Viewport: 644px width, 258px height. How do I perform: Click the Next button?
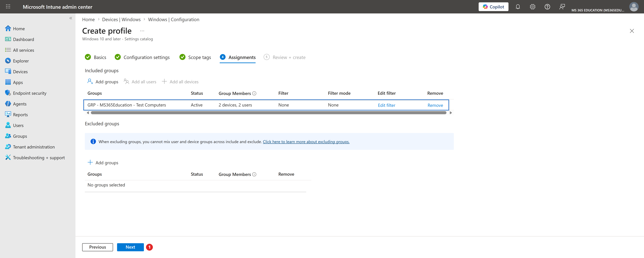coord(130,247)
